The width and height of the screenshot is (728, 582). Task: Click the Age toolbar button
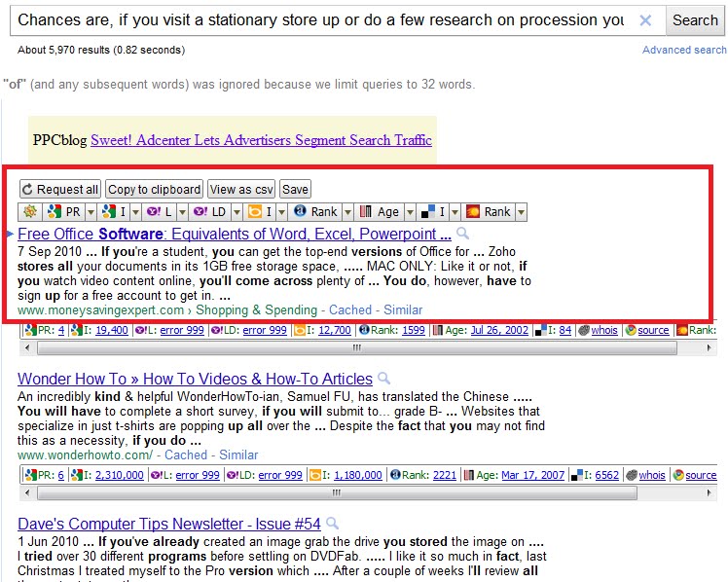tap(380, 212)
